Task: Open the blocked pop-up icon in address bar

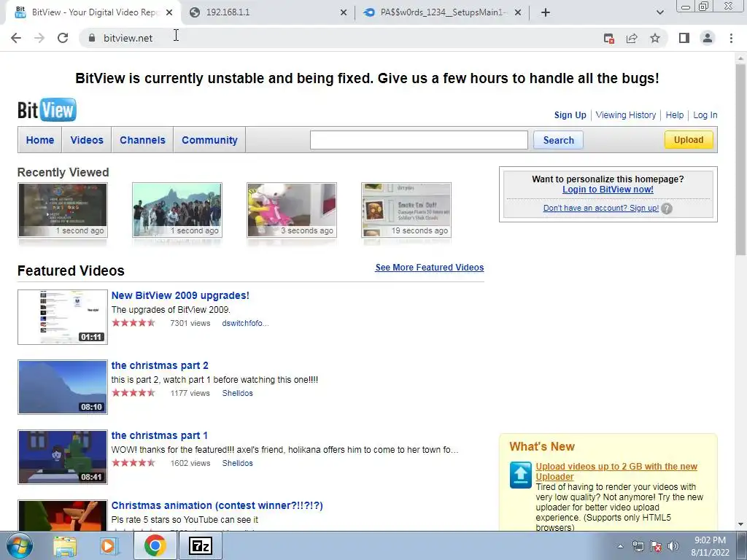Action: pos(608,39)
